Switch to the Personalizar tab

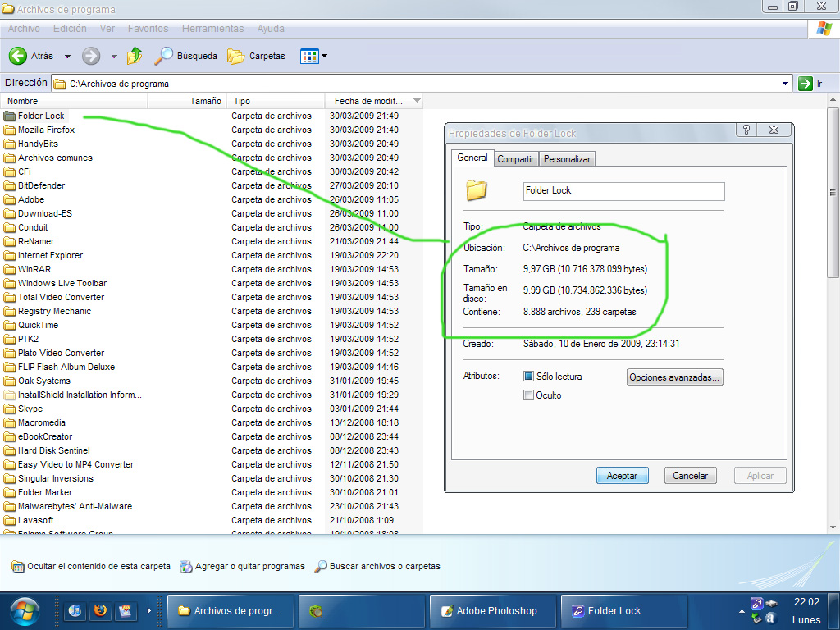click(567, 159)
